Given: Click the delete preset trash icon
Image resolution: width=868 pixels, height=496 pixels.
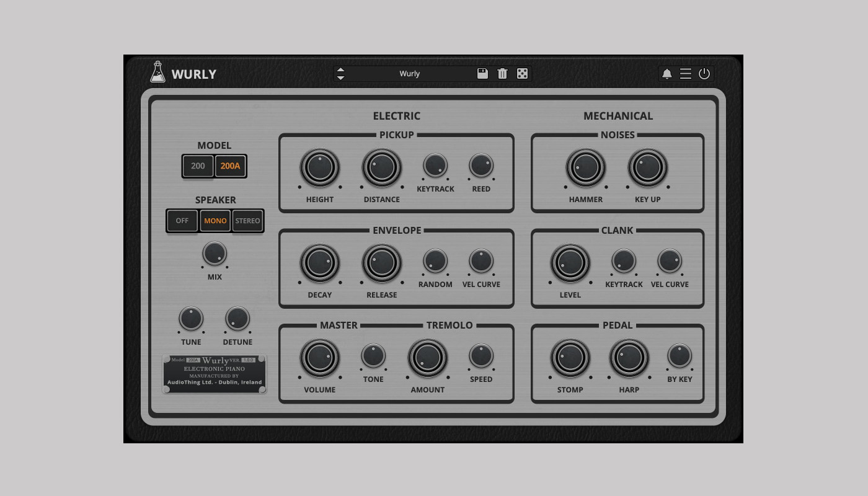Looking at the screenshot, I should pyautogui.click(x=502, y=73).
